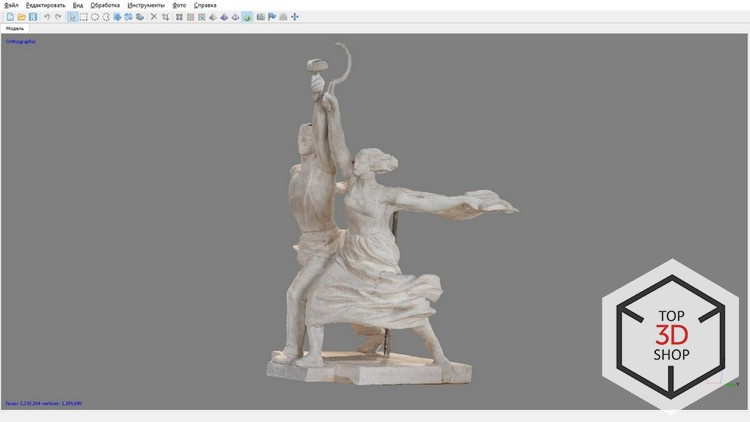Delete selection with the X icon
The width and height of the screenshot is (750, 422).
[154, 17]
